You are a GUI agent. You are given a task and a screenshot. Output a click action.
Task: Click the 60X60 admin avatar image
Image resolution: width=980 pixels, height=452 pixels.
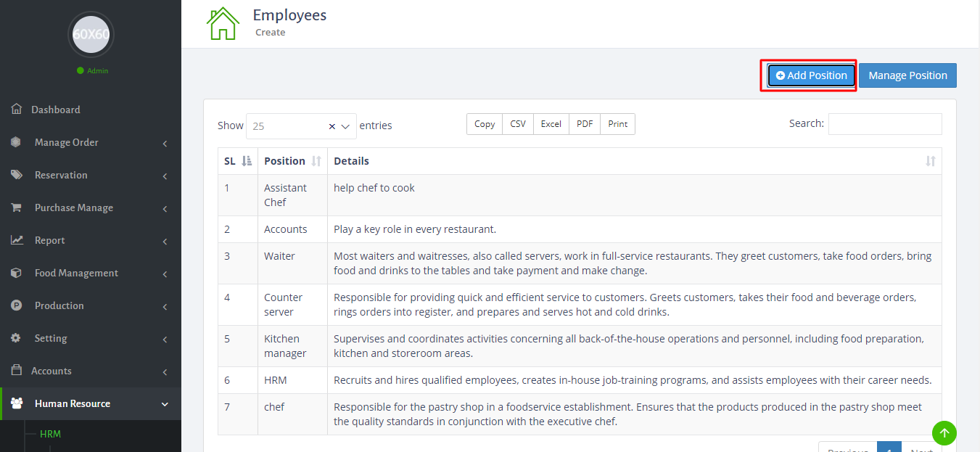tap(91, 34)
